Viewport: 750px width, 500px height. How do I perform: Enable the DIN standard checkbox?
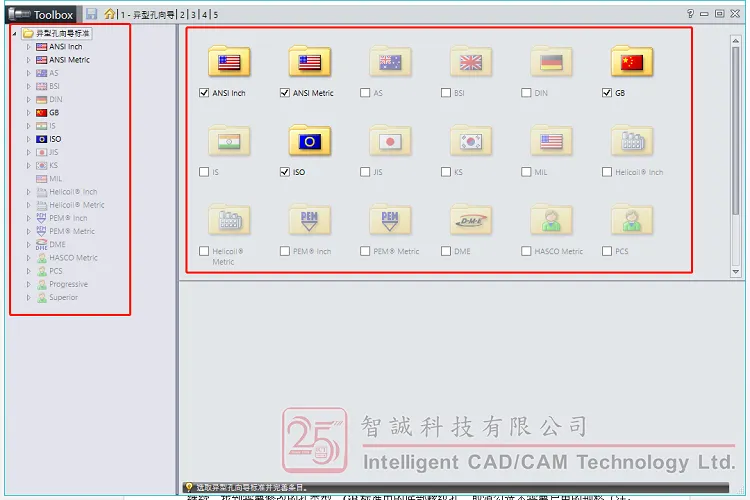coord(526,93)
